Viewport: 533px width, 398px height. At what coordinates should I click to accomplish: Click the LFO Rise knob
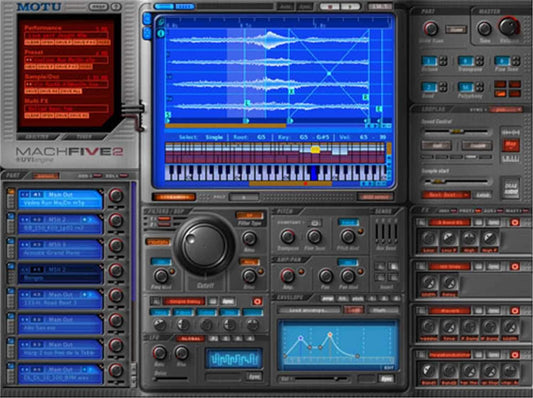click(182, 353)
